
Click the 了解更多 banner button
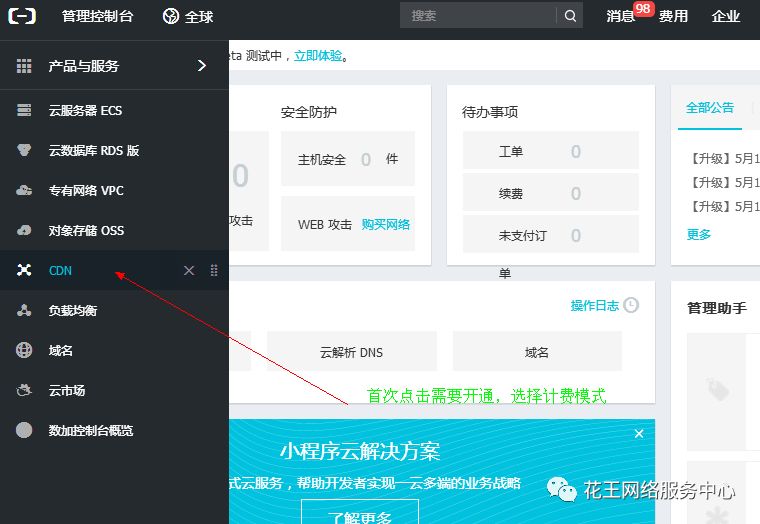pyautogui.click(x=360, y=512)
